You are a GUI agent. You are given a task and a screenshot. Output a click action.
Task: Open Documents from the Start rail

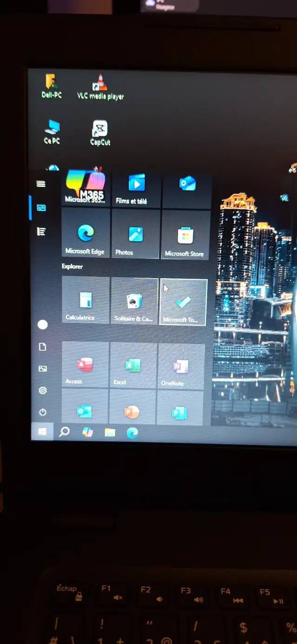42,347
